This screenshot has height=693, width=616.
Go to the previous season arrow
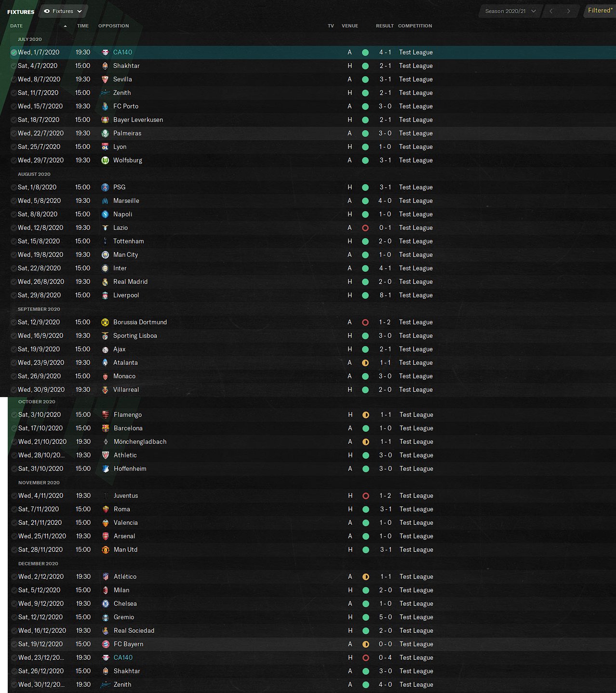[551, 11]
